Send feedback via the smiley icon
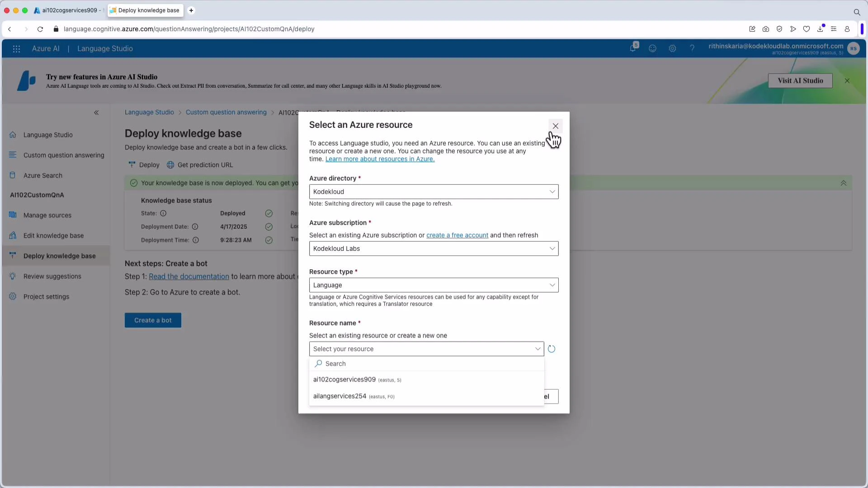This screenshot has height=488, width=868. coord(653,48)
